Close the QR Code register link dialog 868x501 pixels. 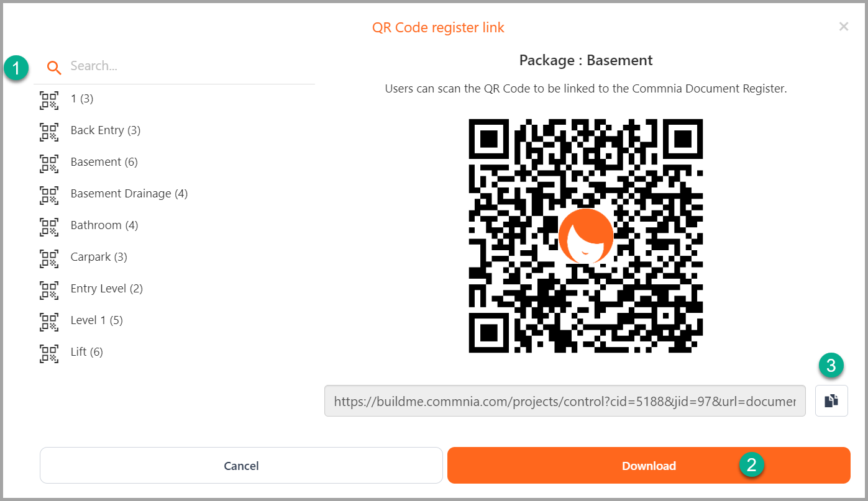(x=843, y=27)
